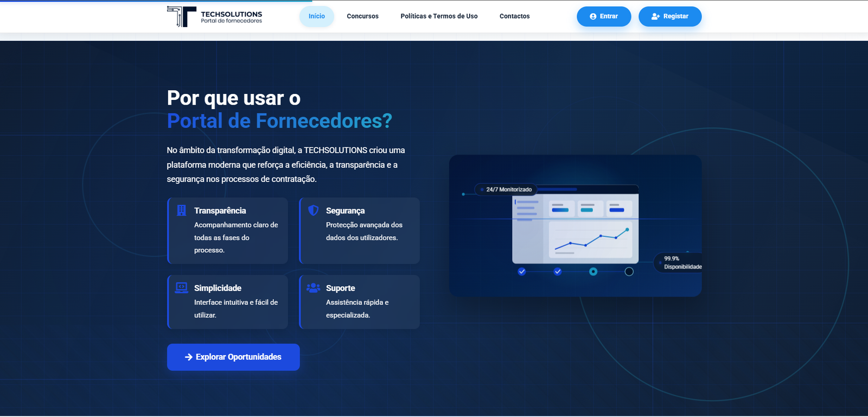Click 'Acompanhamento claro de todas as fases' text
The height and width of the screenshot is (417, 868).
[x=236, y=231]
